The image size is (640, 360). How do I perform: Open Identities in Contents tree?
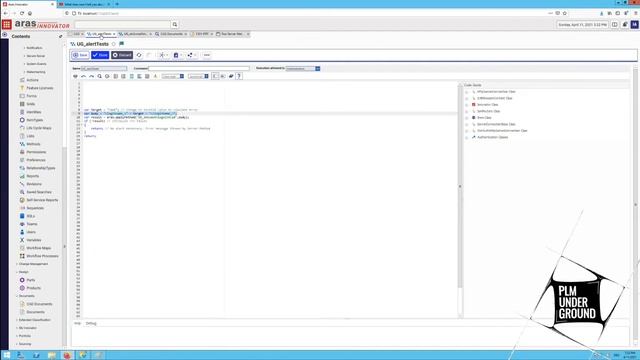coord(34,112)
